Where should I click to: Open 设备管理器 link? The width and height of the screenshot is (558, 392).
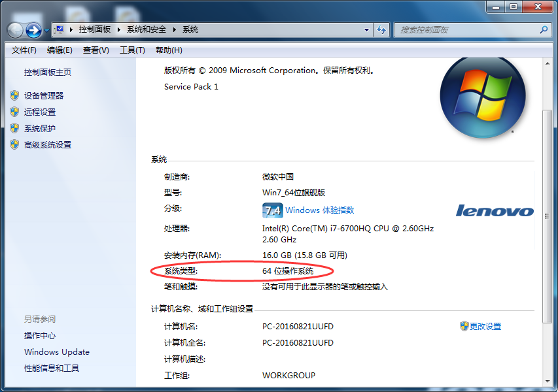point(44,95)
